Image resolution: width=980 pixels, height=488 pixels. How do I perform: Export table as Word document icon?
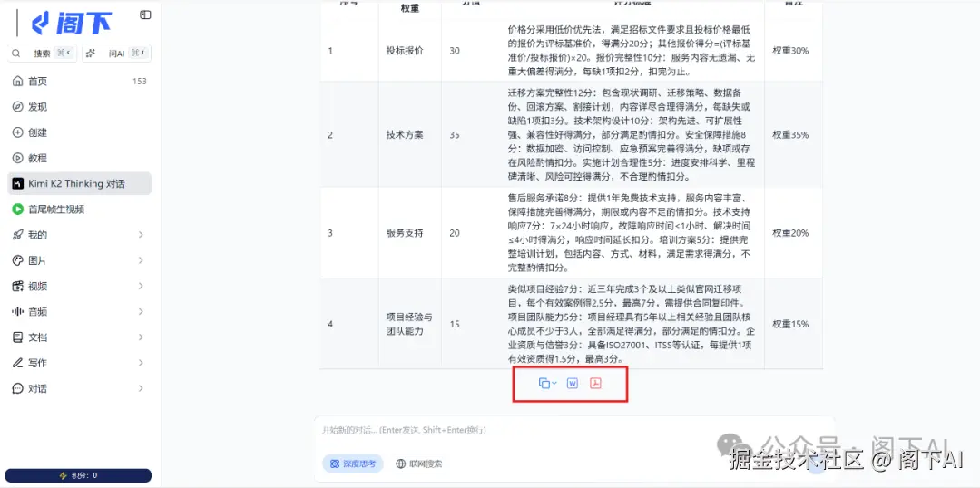tap(572, 384)
